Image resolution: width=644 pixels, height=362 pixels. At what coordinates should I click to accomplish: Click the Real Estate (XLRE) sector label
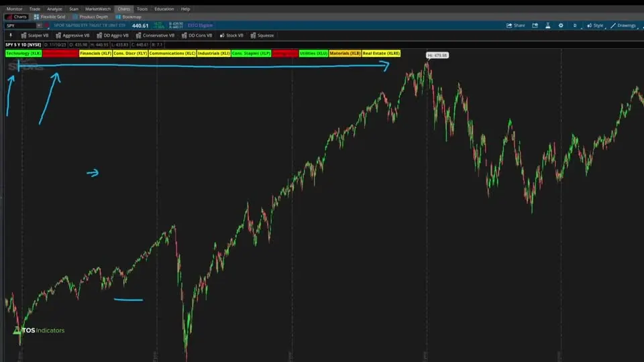click(x=381, y=54)
